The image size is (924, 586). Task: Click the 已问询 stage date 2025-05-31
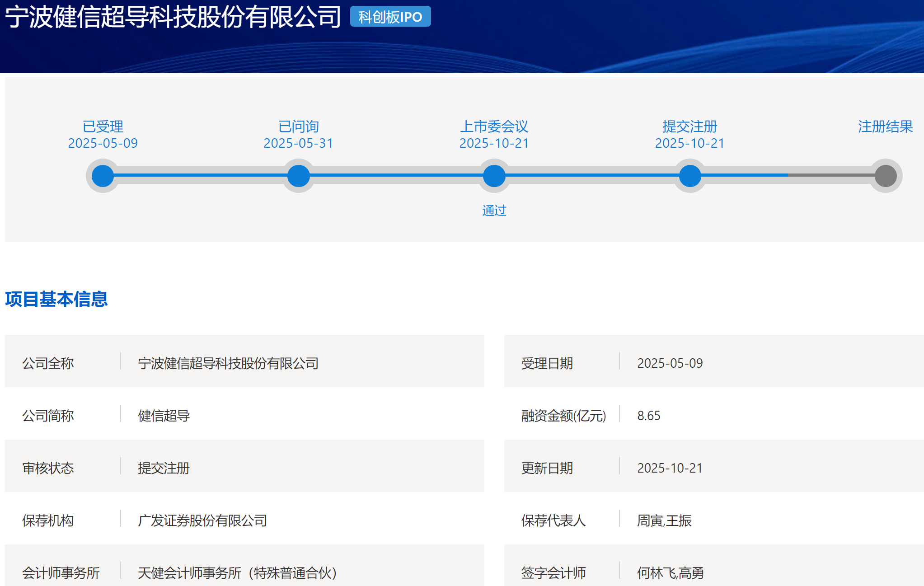(x=298, y=143)
